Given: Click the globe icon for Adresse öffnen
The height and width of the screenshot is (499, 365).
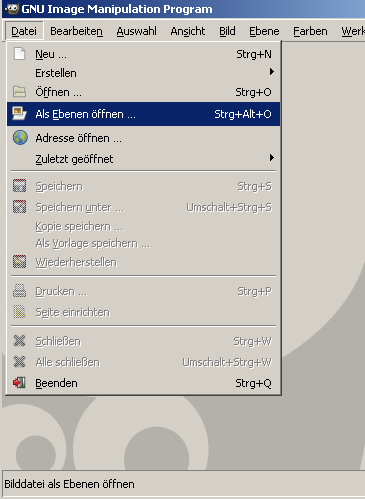Looking at the screenshot, I should pyautogui.click(x=20, y=138).
